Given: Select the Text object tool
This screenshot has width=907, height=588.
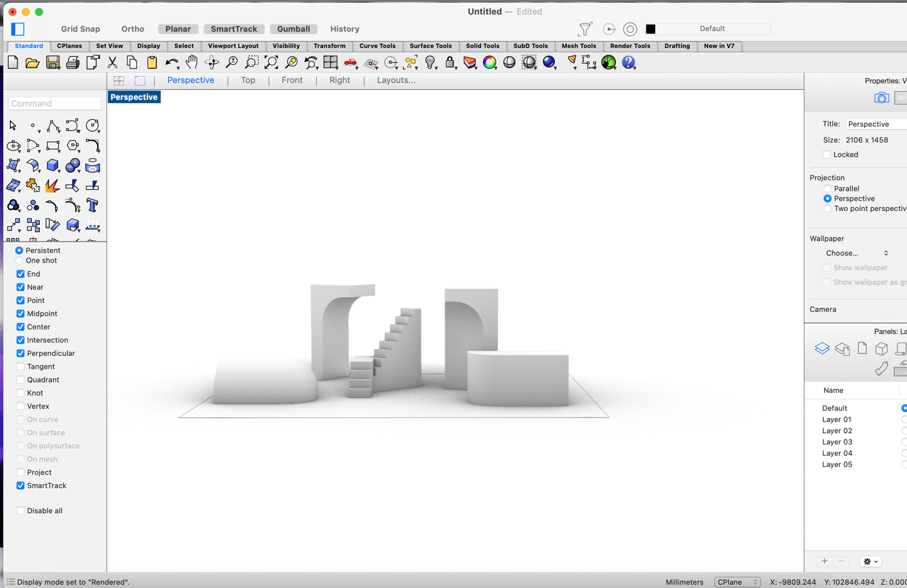Looking at the screenshot, I should pyautogui.click(x=93, y=205).
